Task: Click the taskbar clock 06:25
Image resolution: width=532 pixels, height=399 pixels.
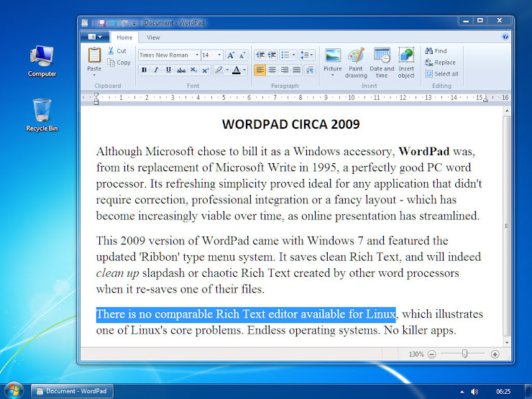Action: point(503,392)
